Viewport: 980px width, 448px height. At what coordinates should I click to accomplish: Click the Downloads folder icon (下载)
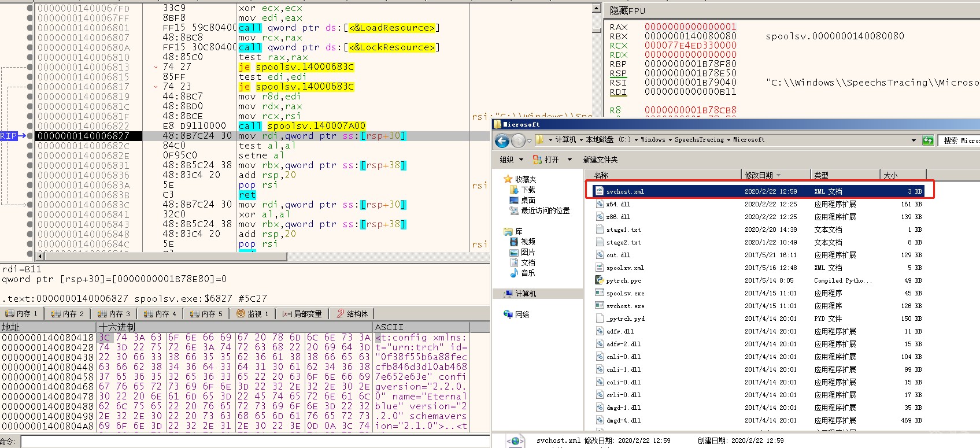(514, 190)
